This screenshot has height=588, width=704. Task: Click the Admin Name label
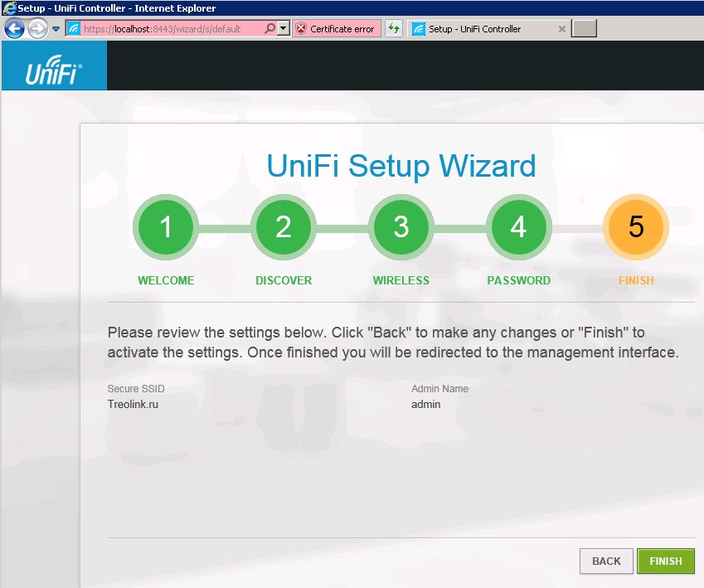pos(439,389)
